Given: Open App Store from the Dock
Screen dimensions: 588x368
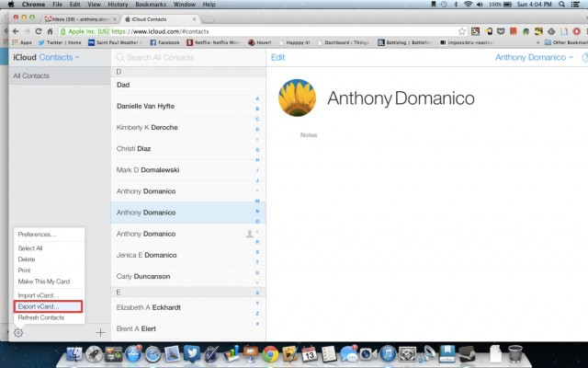Looking at the screenshot, I should pos(133,354).
